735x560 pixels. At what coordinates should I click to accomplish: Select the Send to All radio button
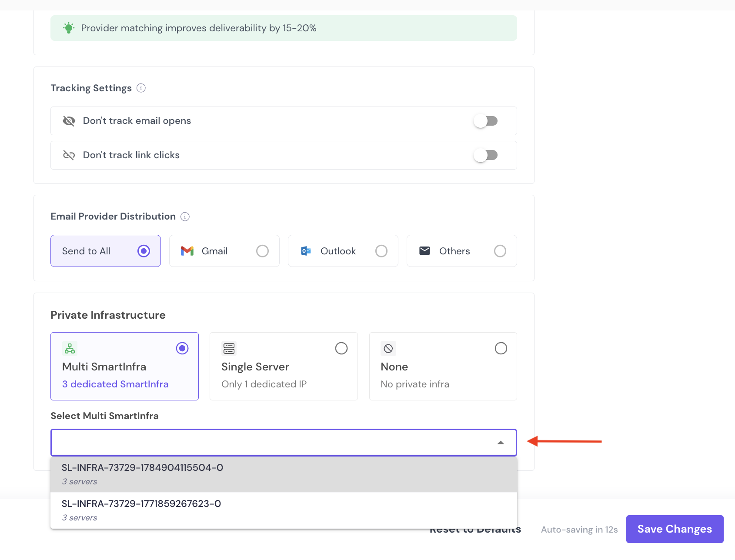click(144, 251)
